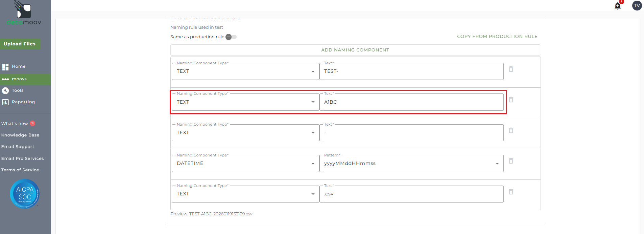Click the A1BC text input field

(411, 102)
